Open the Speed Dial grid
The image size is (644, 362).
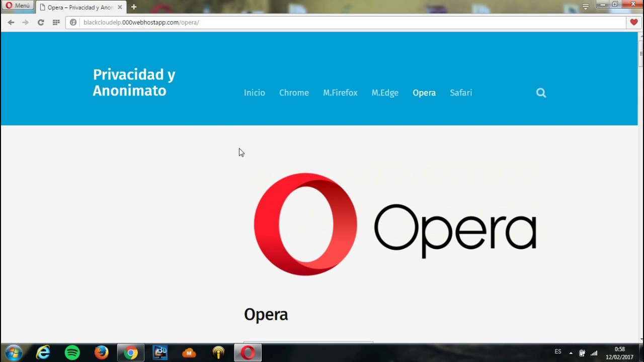coord(56,22)
